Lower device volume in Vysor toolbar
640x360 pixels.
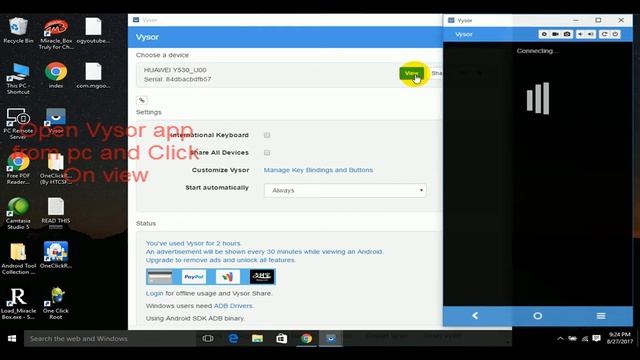pyautogui.click(x=580, y=34)
